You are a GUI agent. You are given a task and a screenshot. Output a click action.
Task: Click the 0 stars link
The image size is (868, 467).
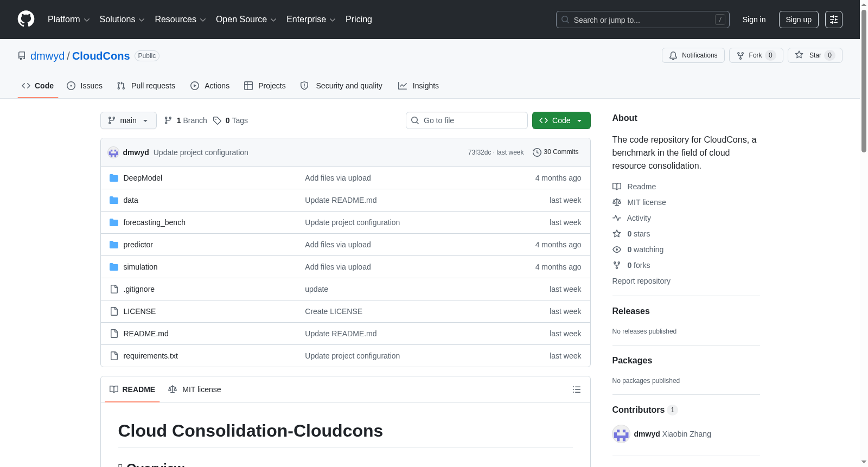tap(639, 234)
